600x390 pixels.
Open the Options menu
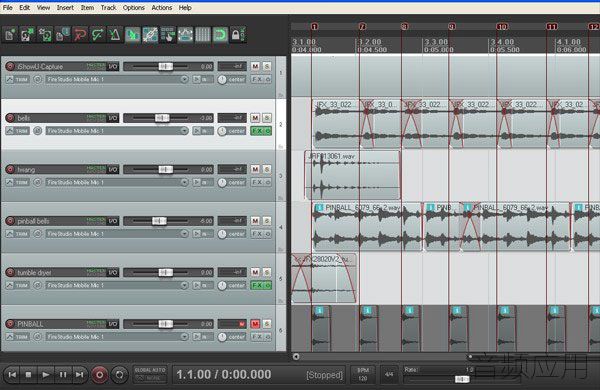pos(134,7)
